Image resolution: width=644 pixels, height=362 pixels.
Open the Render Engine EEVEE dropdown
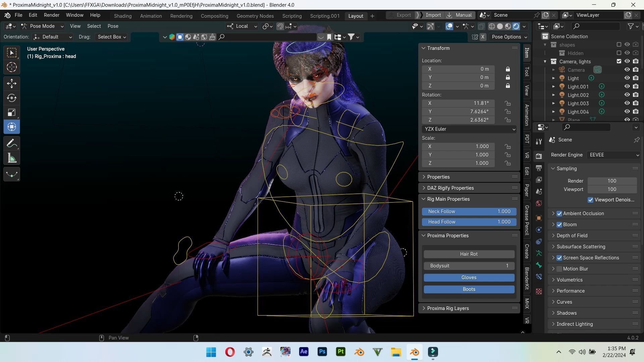[613, 155]
